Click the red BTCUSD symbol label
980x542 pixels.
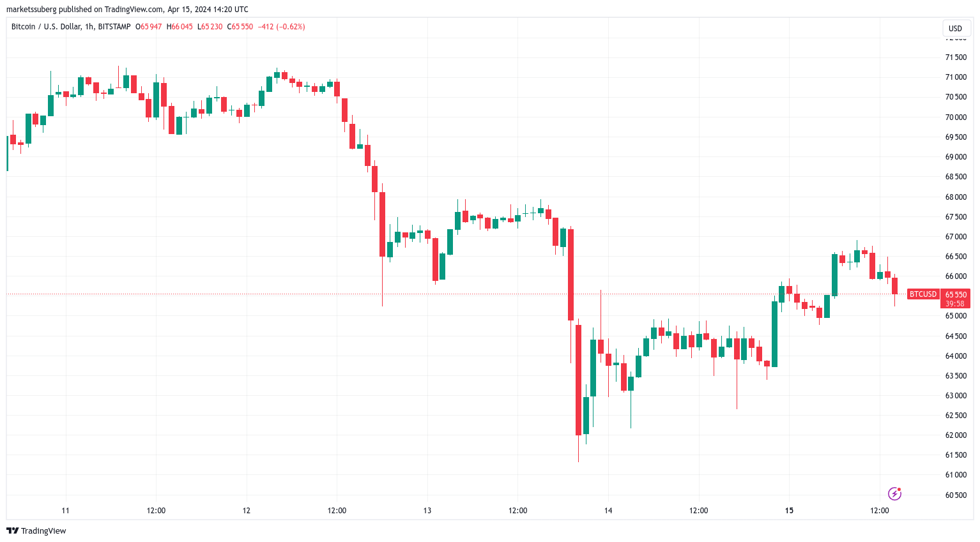coord(923,294)
